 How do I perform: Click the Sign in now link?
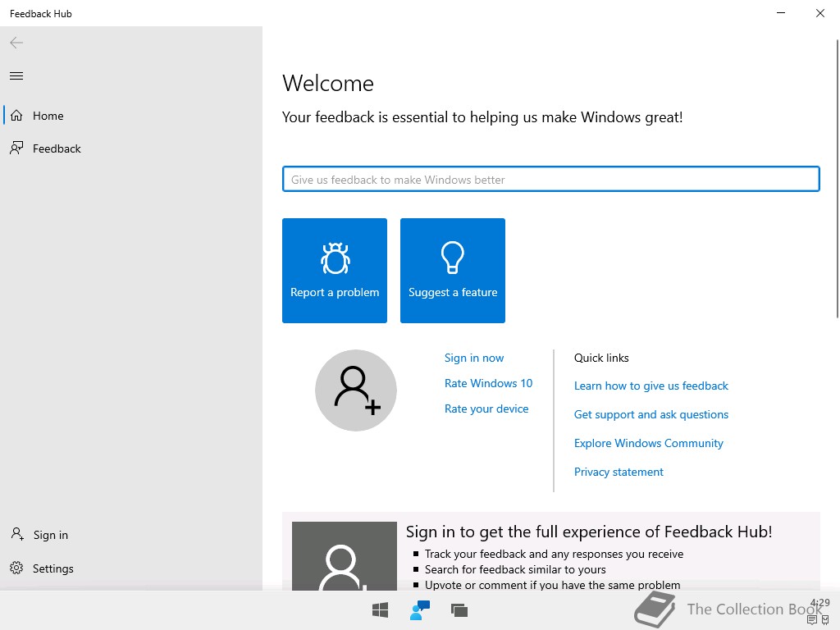pyautogui.click(x=474, y=358)
